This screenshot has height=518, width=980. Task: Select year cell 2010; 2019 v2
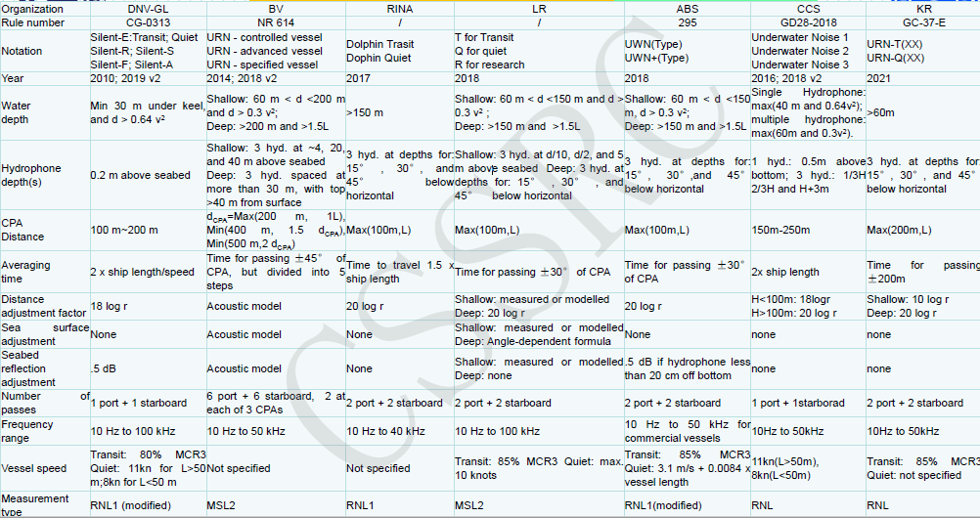pyautogui.click(x=148, y=79)
